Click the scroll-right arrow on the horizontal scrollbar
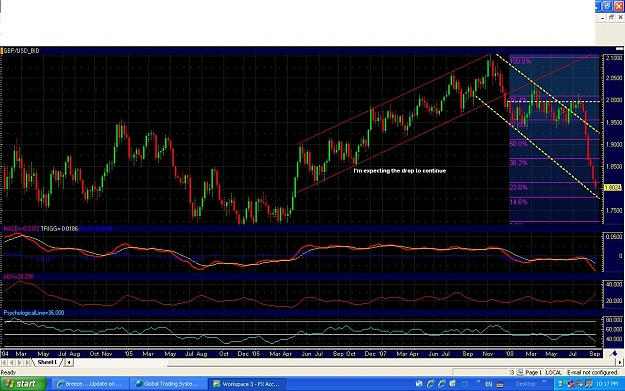The width and height of the screenshot is (625, 391). pos(620,362)
